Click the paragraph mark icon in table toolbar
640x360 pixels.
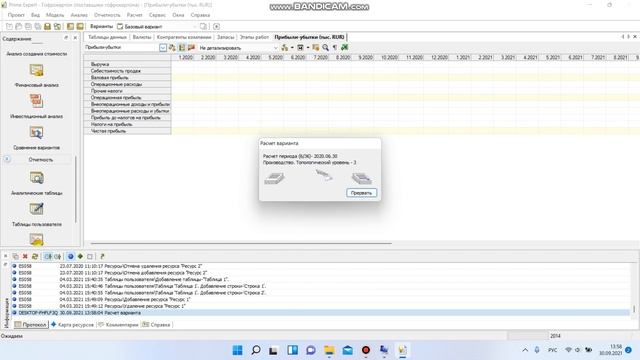(335, 48)
